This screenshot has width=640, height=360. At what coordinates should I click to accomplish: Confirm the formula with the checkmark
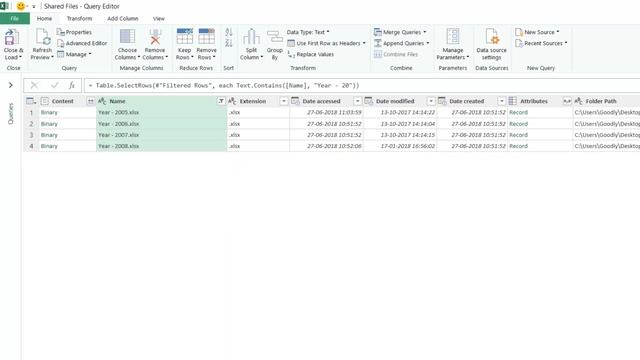point(54,85)
